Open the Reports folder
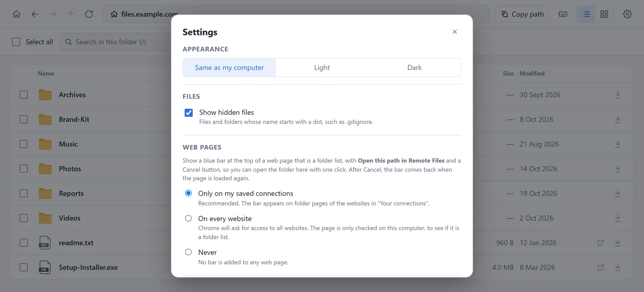The image size is (644, 292). (71, 193)
